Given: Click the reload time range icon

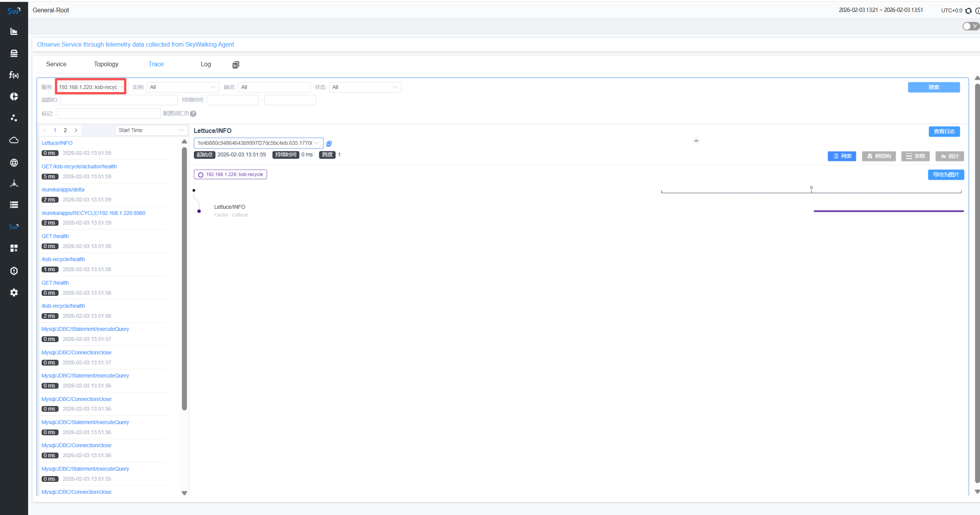Looking at the screenshot, I should point(968,11).
